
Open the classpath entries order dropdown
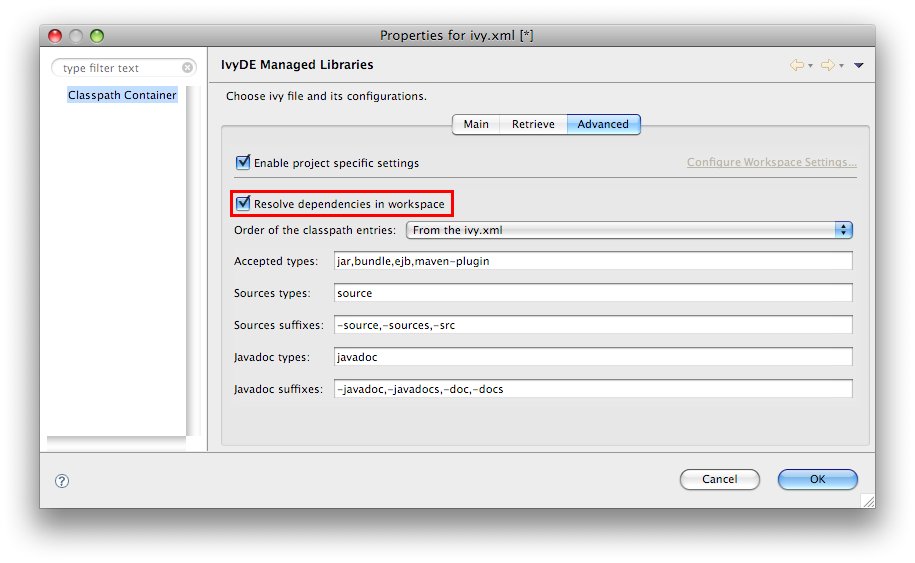point(628,230)
